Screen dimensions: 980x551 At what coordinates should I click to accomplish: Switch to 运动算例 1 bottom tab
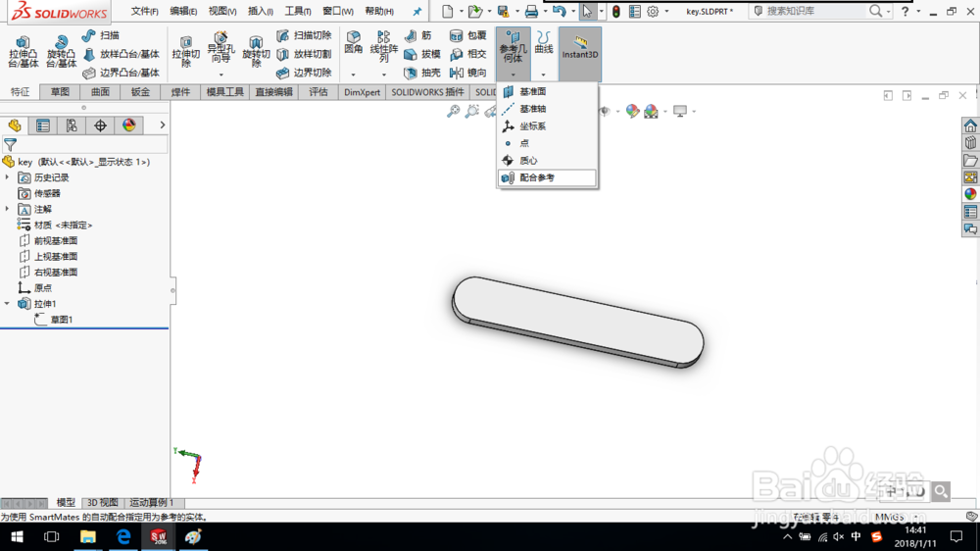pos(151,502)
